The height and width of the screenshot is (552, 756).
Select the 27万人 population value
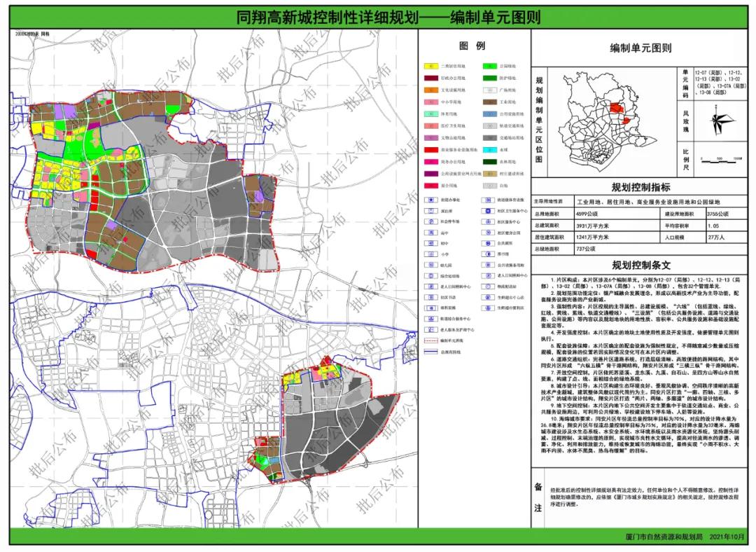(x=716, y=237)
